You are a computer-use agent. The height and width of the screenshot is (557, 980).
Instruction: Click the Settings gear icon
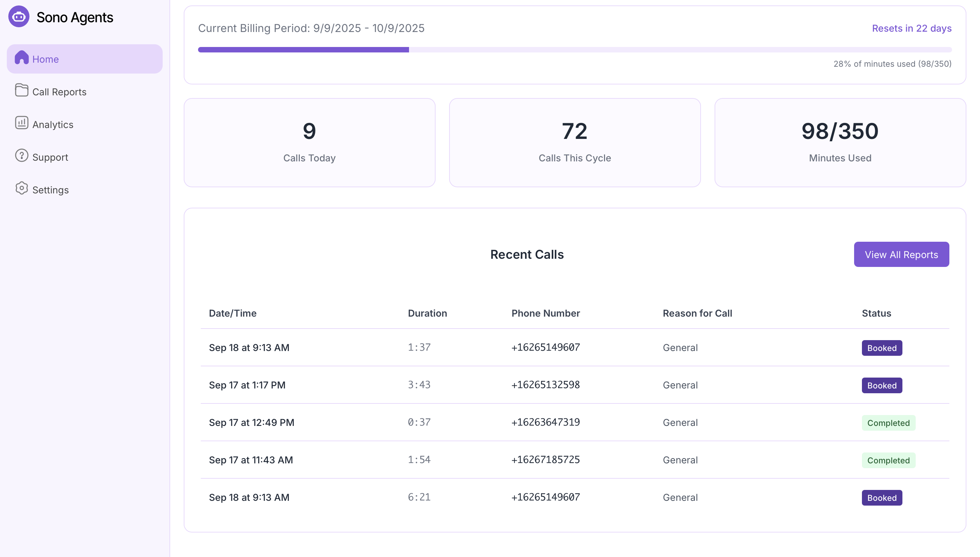pos(21,189)
